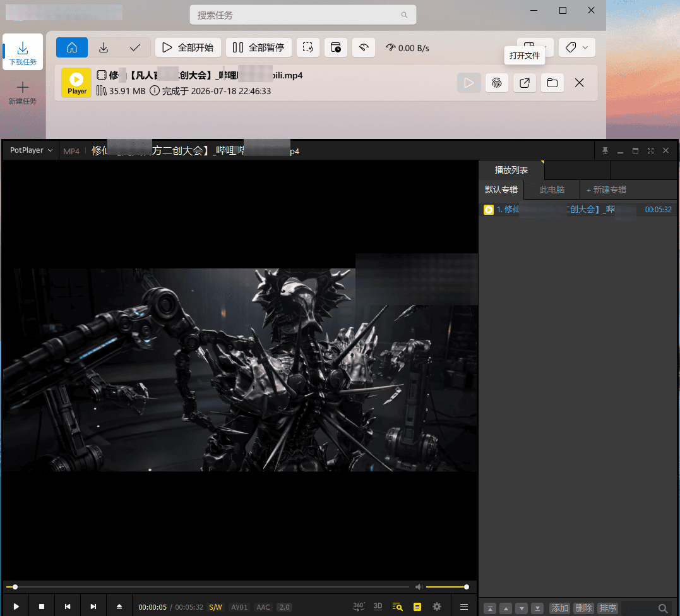Screen dimensions: 680x616
Task: Expand the tag filter dropdown
Action: 577,47
